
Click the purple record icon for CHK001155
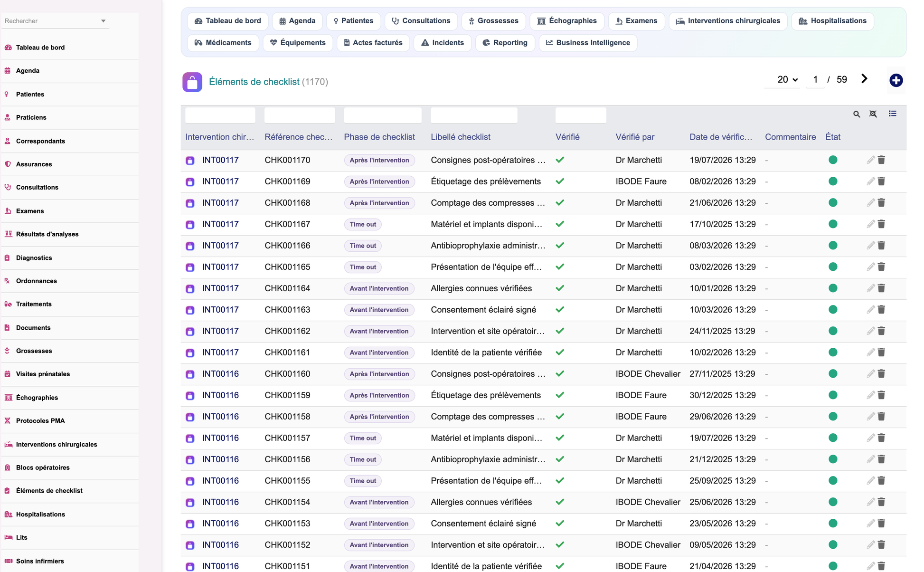coord(190,481)
